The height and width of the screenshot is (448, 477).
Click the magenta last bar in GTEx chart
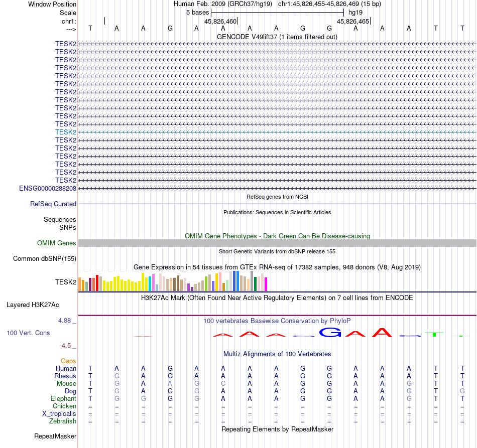(266, 284)
